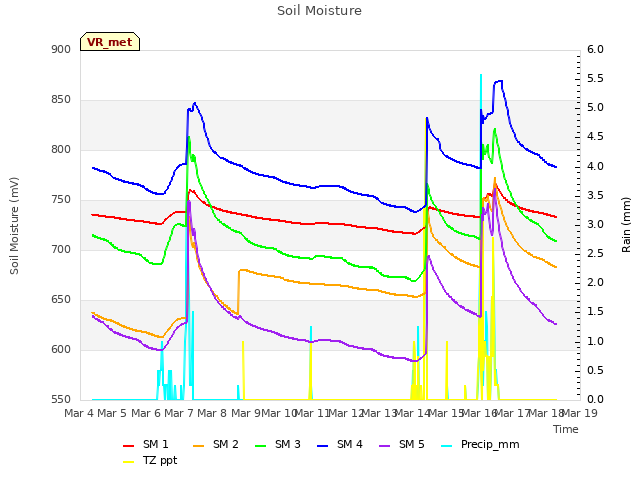
Task: Click the cyan Precip_mm legend swatch
Action: pyautogui.click(x=447, y=446)
